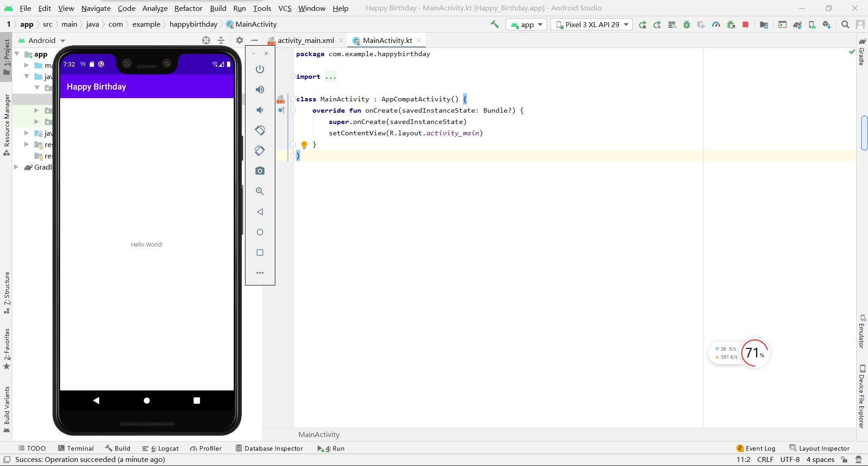Click the CRLF line separator in status bar
Image resolution: width=868 pixels, height=466 pixels.
[x=765, y=460]
